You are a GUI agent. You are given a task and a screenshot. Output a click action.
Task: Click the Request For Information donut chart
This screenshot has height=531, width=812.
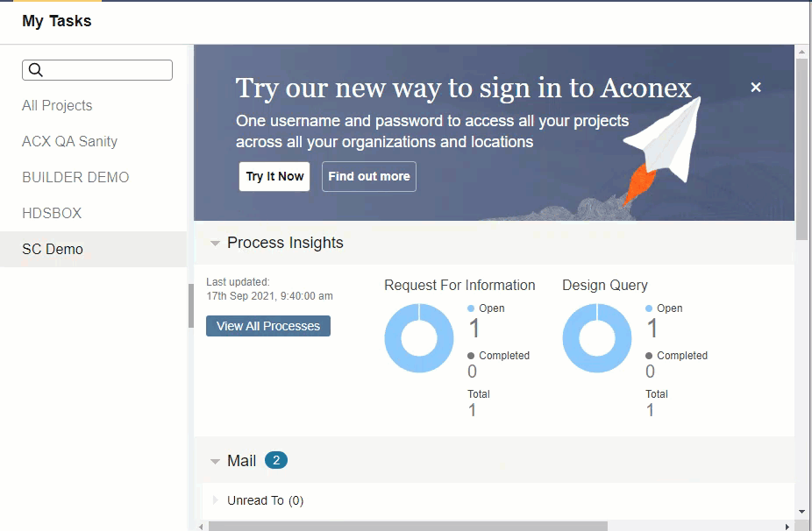(419, 338)
